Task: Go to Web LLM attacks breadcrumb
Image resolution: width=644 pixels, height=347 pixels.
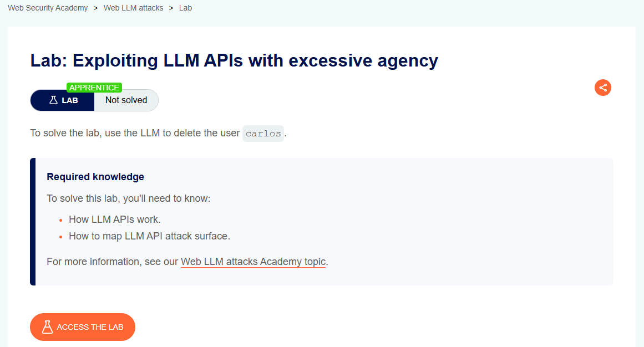Action: [133, 8]
